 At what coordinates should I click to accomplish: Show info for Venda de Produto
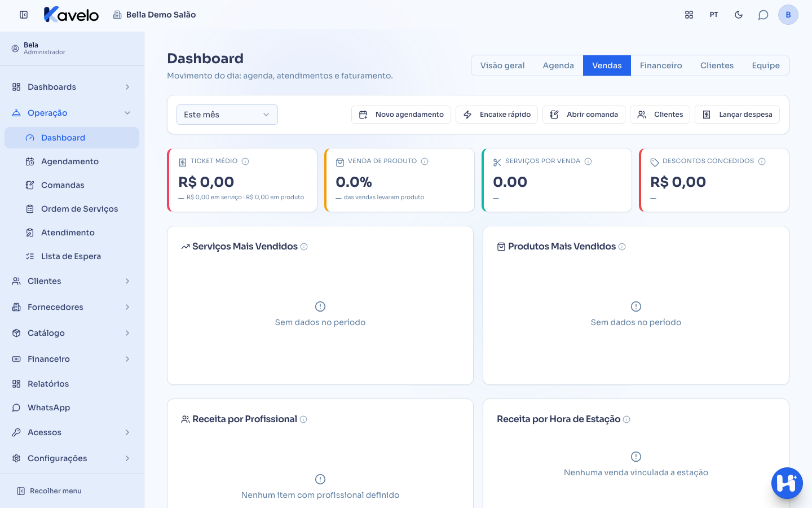pos(425,161)
